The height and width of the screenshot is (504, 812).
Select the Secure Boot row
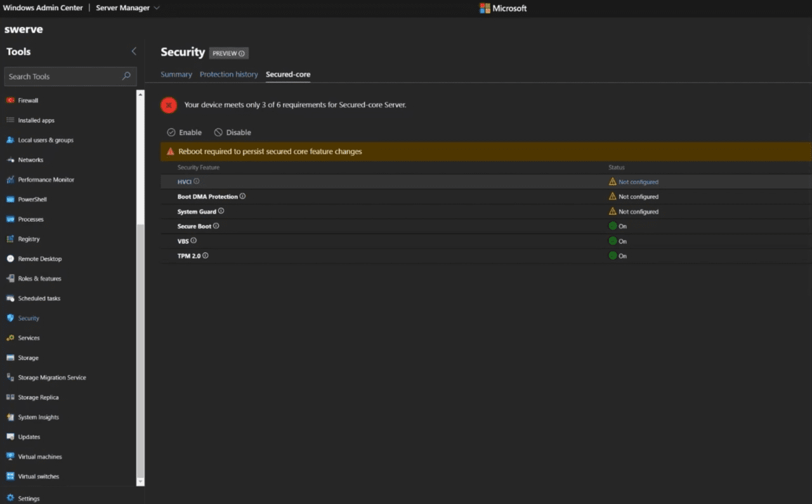pyautogui.click(x=486, y=226)
